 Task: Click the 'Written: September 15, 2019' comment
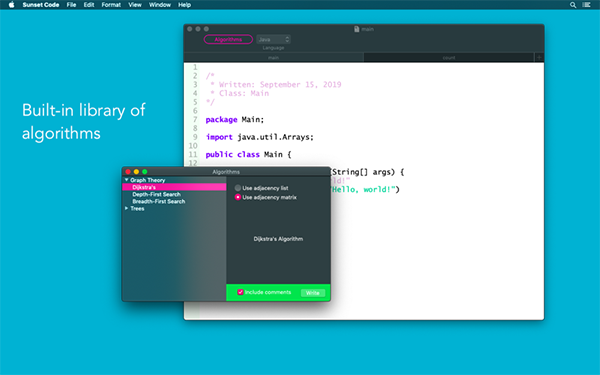click(280, 85)
